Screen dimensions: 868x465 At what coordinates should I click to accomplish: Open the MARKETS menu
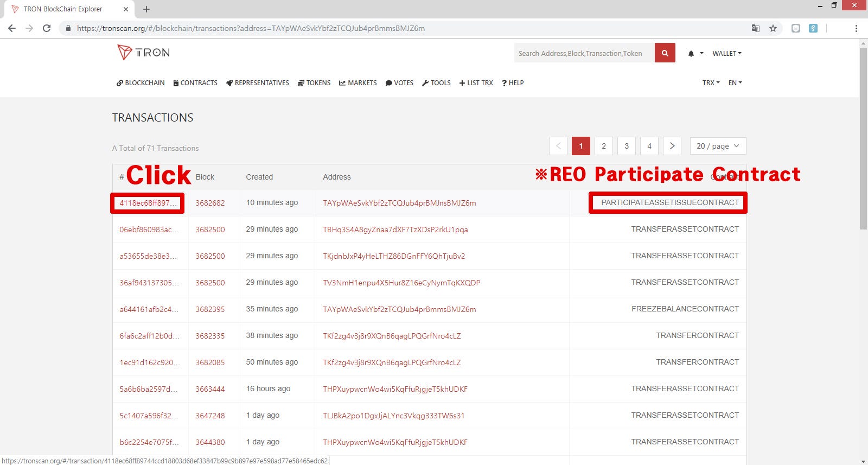[x=358, y=83]
